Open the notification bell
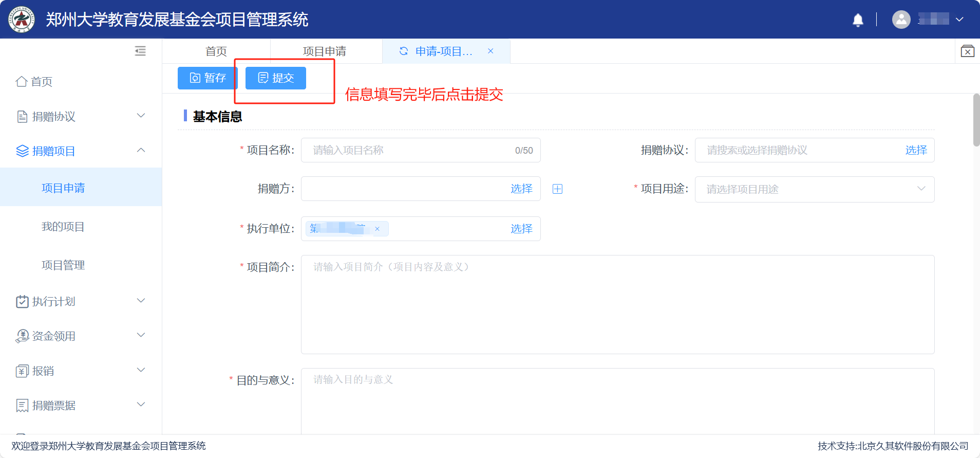Viewport: 980px width, 458px height. (858, 20)
